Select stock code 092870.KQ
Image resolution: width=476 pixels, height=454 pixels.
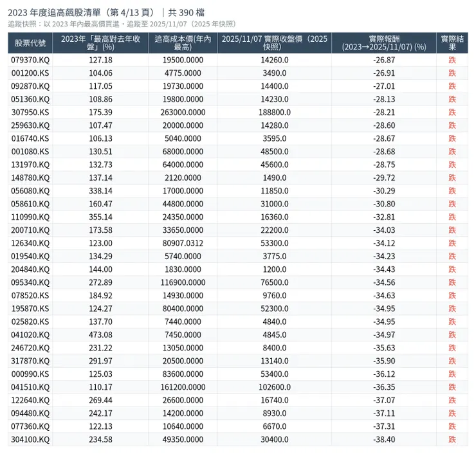(30, 86)
